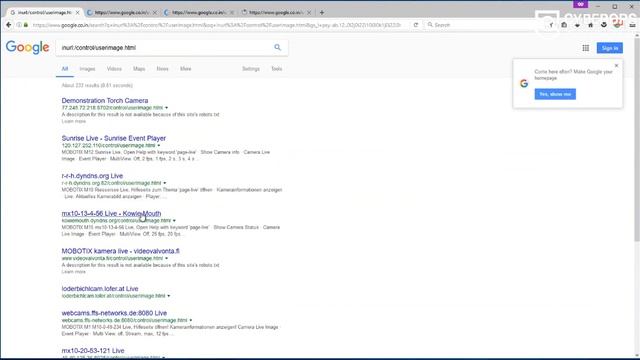
Task: Close the third google.co.in tab
Action: [232, 13]
